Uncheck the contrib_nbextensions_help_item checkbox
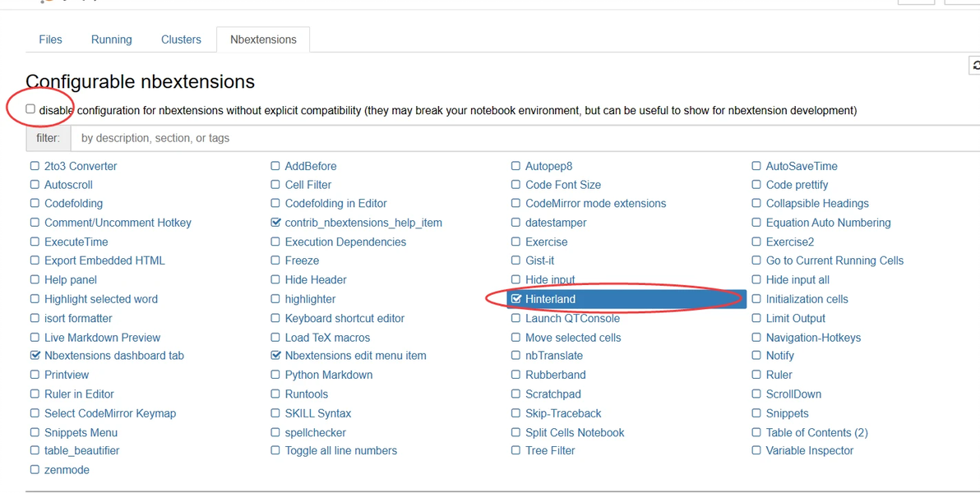The width and height of the screenshot is (980, 493). tap(275, 223)
